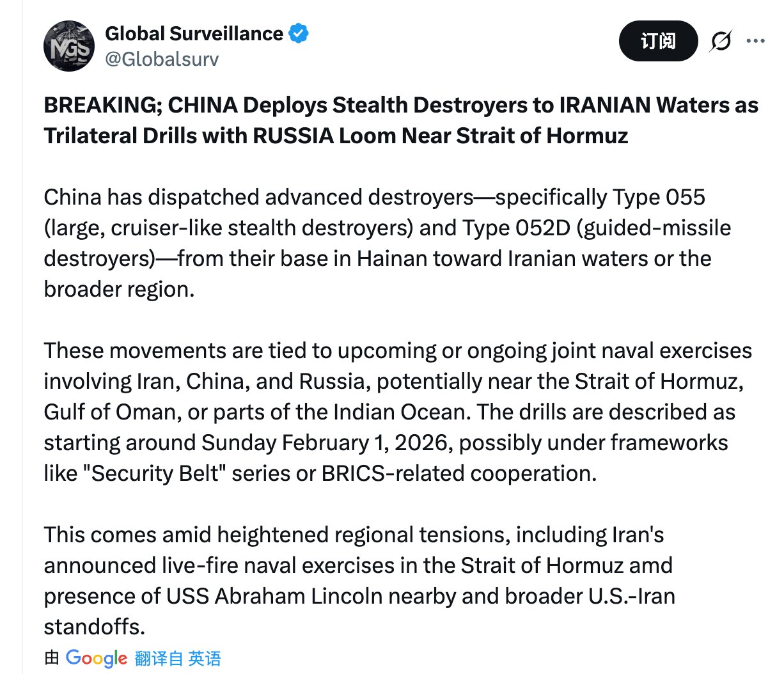Screen dimensions: 784x674
Task: Click the Google logo under the post
Action: pyautogui.click(x=97, y=658)
